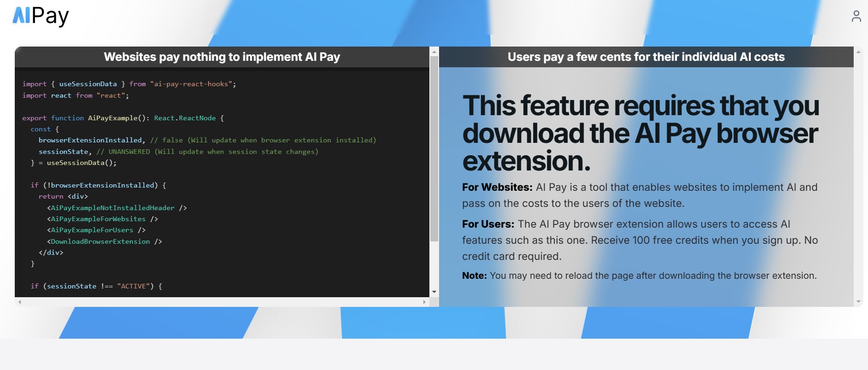Screen dimensions: 868x370
Task: Click the 'For Websites:' paragraph label
Action: (x=497, y=187)
